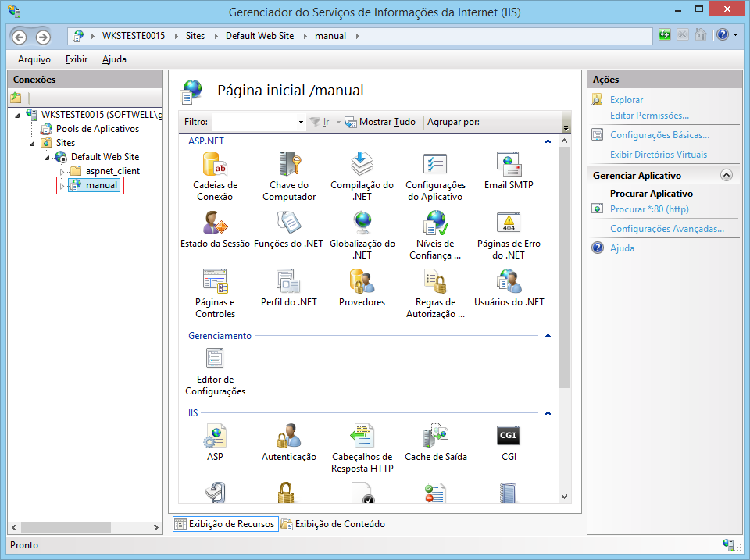Open Páginas de Erro do .NET icon
The height and width of the screenshot is (560, 750).
(x=509, y=223)
